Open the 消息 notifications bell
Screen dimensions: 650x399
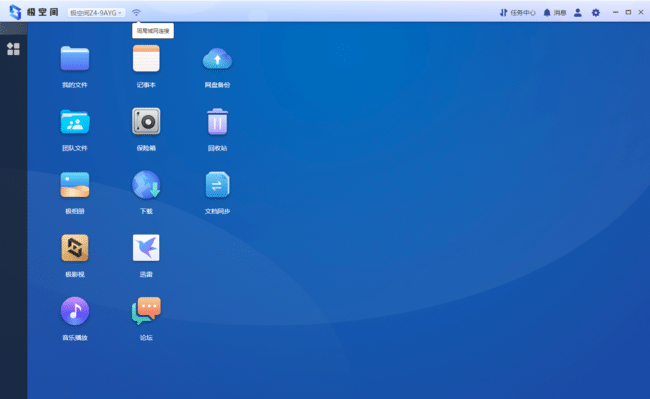(555, 12)
